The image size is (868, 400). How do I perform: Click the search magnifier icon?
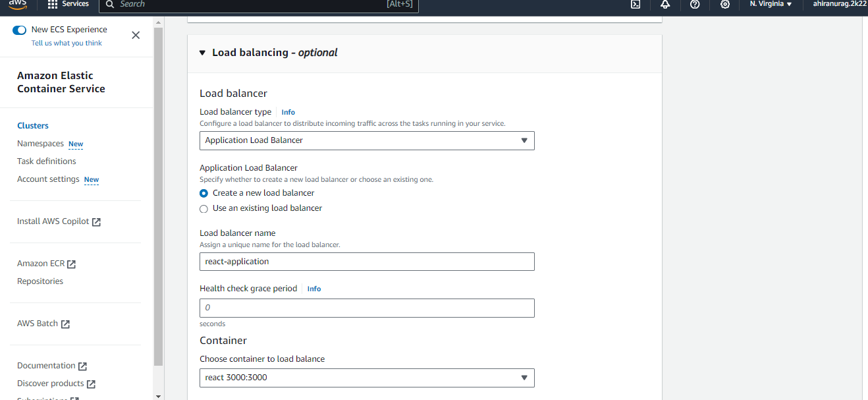click(x=110, y=4)
